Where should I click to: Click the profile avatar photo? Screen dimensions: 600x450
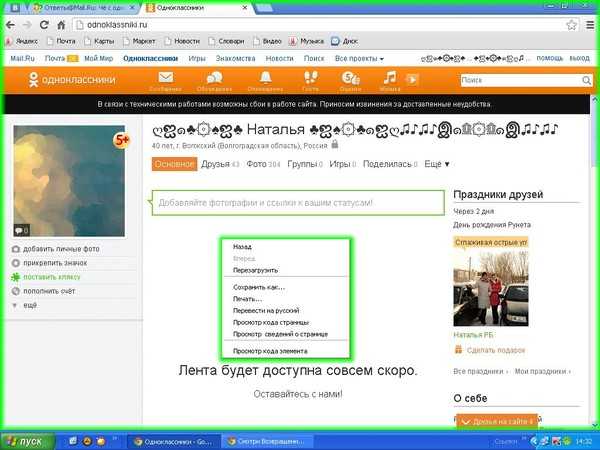pos(69,181)
